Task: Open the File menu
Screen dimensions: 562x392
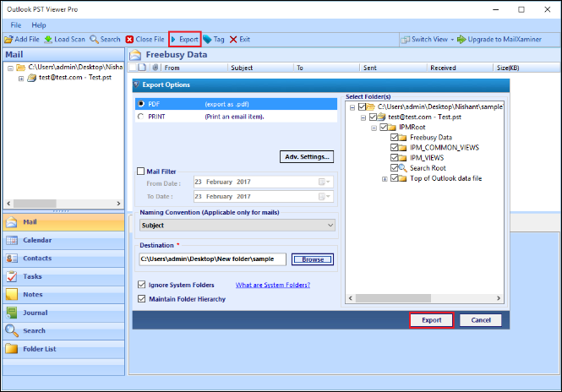Action: pos(16,25)
